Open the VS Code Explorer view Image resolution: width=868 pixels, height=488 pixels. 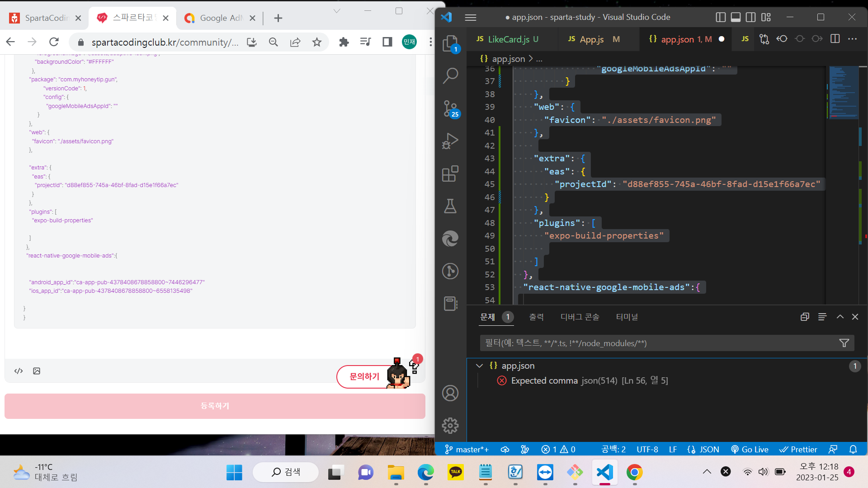pyautogui.click(x=450, y=44)
